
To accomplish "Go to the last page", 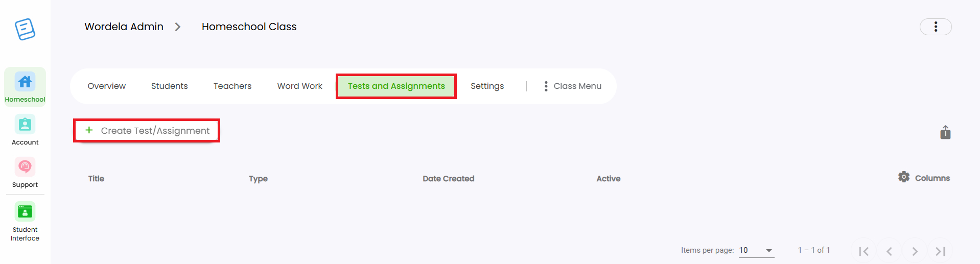I will click(x=940, y=251).
